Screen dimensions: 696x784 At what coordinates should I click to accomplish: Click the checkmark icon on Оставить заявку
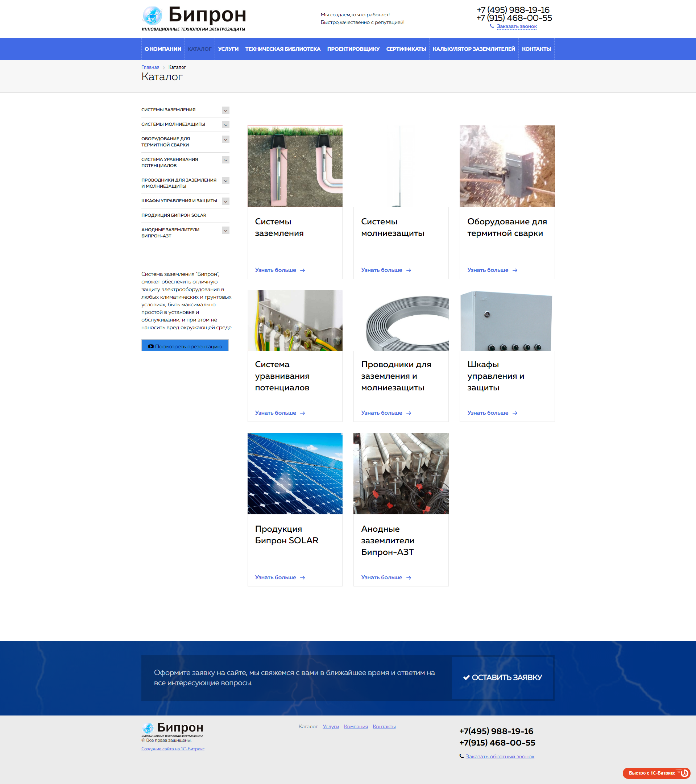pos(466,677)
